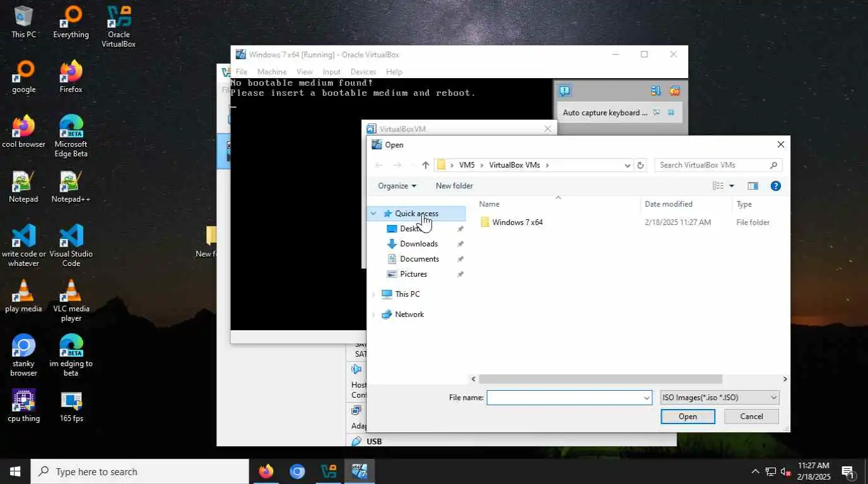The height and width of the screenshot is (484, 868).
Task: Expand the Network tree node
Action: pyautogui.click(x=373, y=314)
